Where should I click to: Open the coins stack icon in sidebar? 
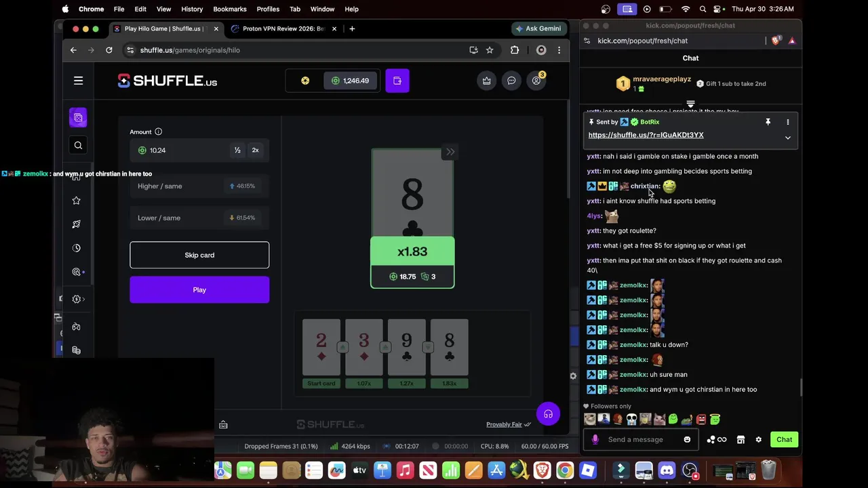pyautogui.click(x=76, y=350)
